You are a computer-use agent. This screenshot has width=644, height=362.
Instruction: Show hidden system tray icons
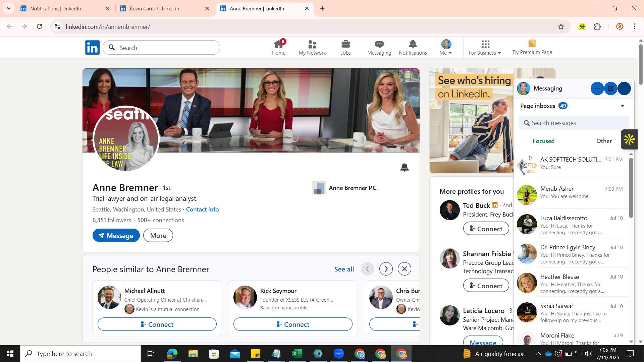[x=538, y=354]
